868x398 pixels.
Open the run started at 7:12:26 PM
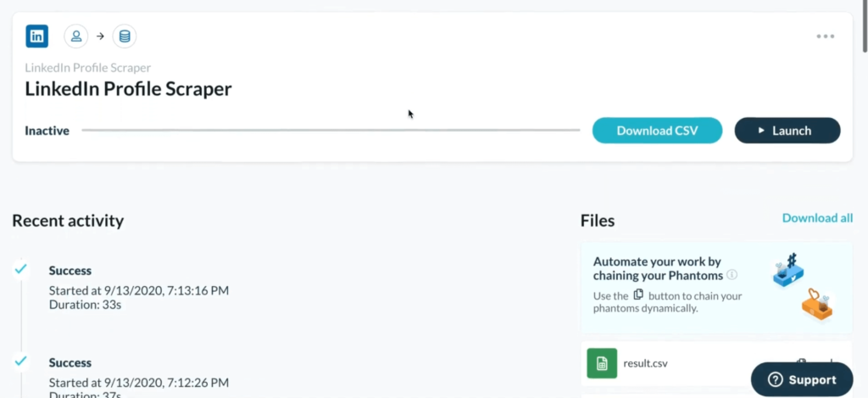[138, 383]
